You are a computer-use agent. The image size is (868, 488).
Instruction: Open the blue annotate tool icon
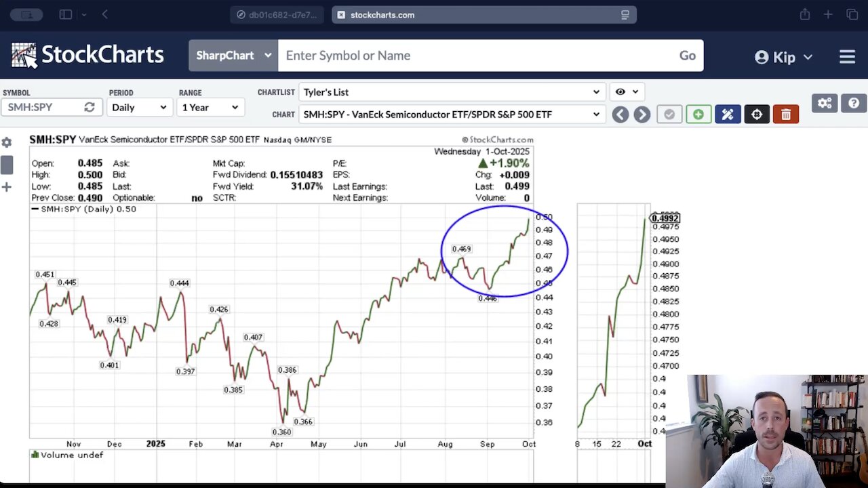pos(728,115)
